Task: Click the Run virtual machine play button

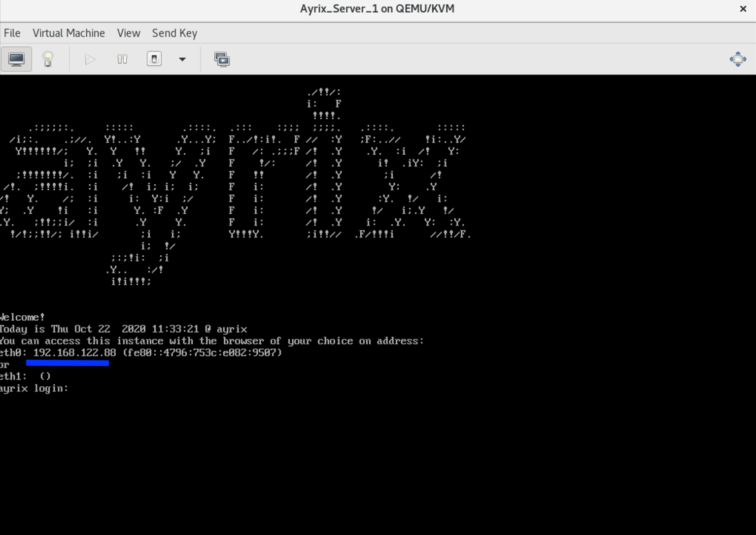Action: [x=90, y=59]
